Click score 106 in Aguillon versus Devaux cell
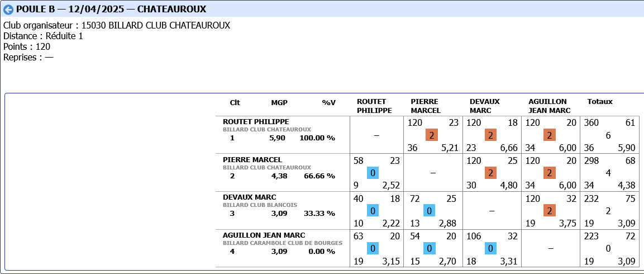This screenshot has width=644, height=274. coord(474,237)
